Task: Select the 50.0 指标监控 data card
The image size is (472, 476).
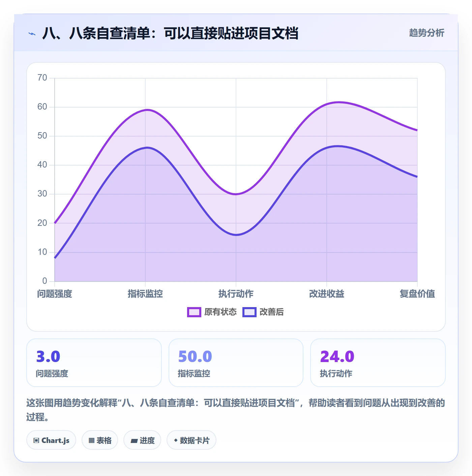Action: tap(236, 363)
